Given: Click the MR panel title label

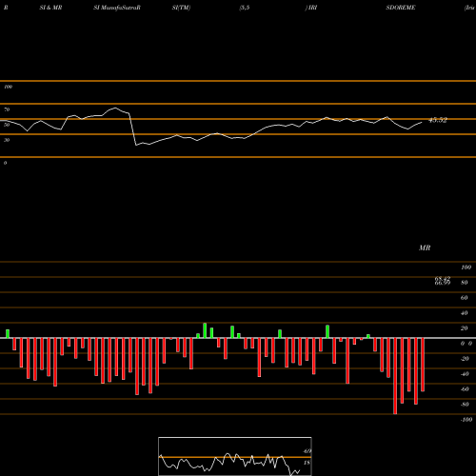Looking at the screenshot, I should pos(425,248).
